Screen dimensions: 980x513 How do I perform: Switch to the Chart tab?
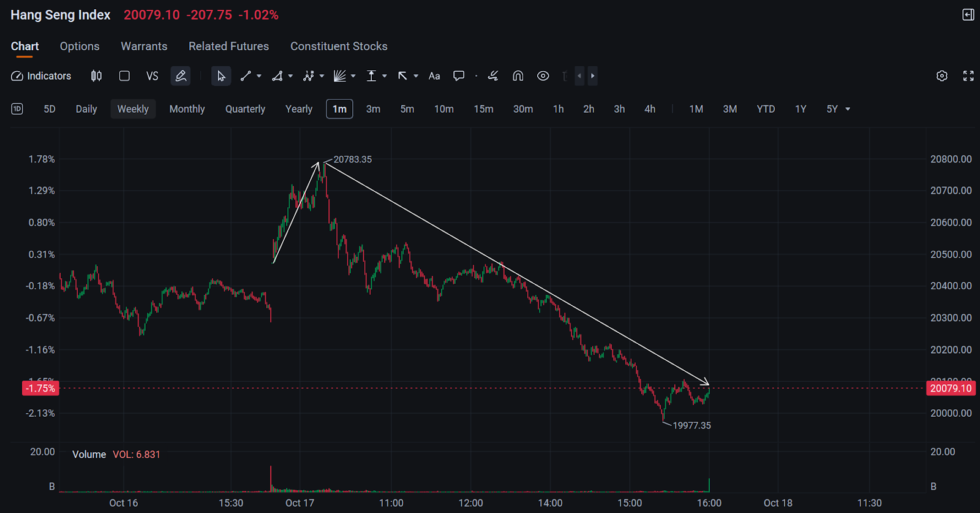(24, 47)
